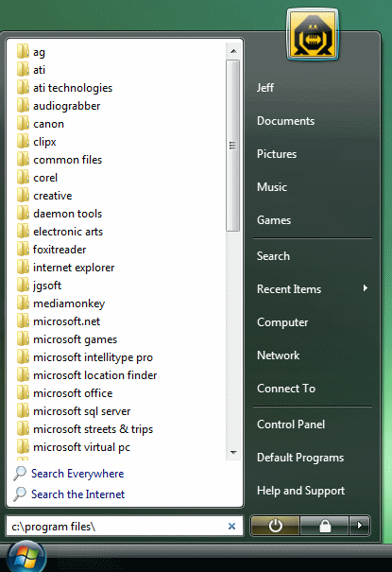The height and width of the screenshot is (572, 392).
Task: Select the Music menu item
Action: point(272,187)
